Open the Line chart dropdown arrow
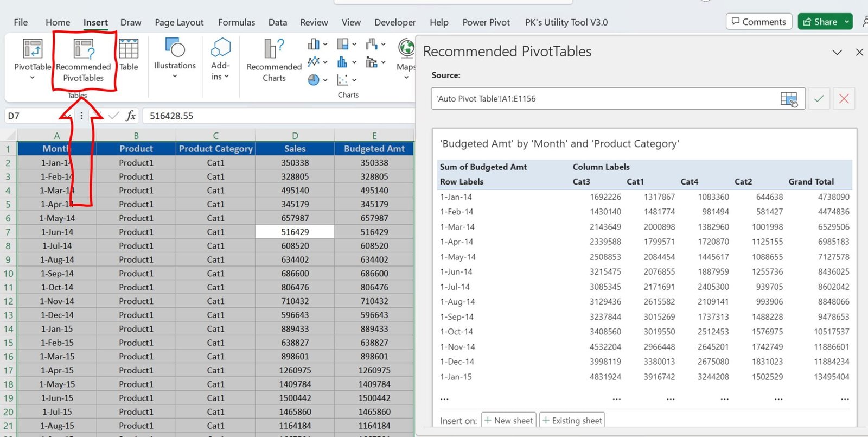 click(325, 62)
